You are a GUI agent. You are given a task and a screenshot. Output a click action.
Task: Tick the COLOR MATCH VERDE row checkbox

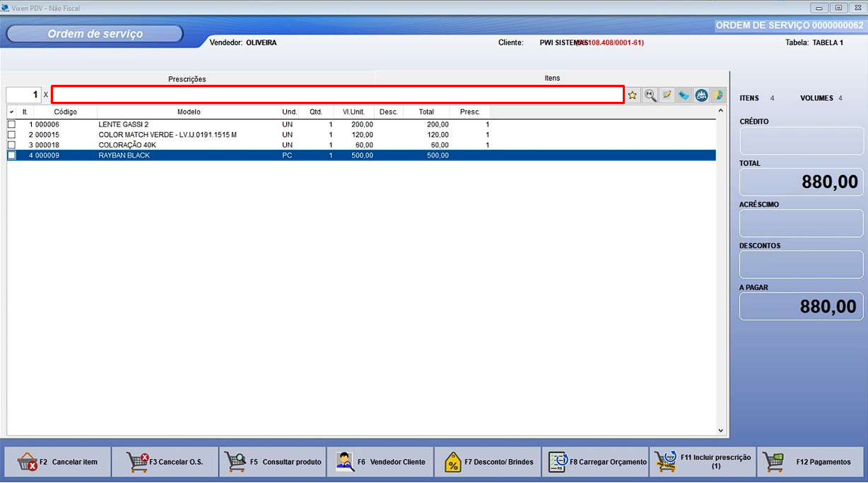click(11, 134)
